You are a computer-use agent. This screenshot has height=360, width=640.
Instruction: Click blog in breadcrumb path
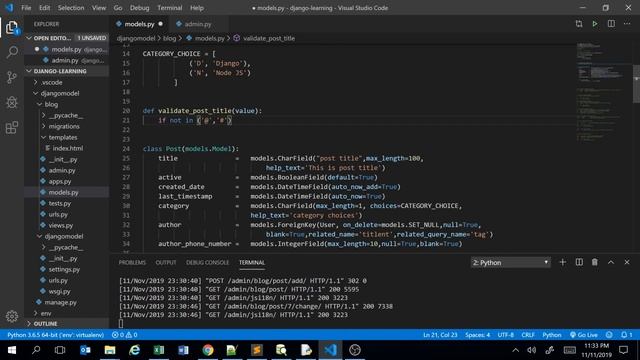pos(169,38)
